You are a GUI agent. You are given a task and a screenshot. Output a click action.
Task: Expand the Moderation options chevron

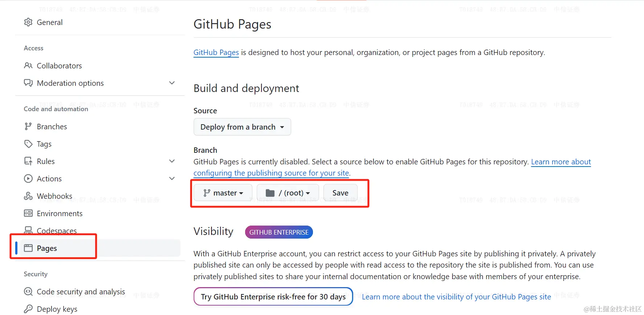[172, 83]
